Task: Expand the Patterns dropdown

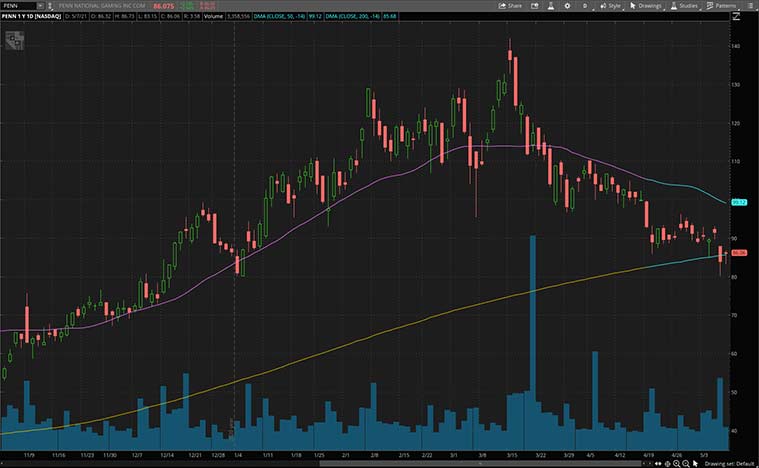Action: tap(723, 5)
